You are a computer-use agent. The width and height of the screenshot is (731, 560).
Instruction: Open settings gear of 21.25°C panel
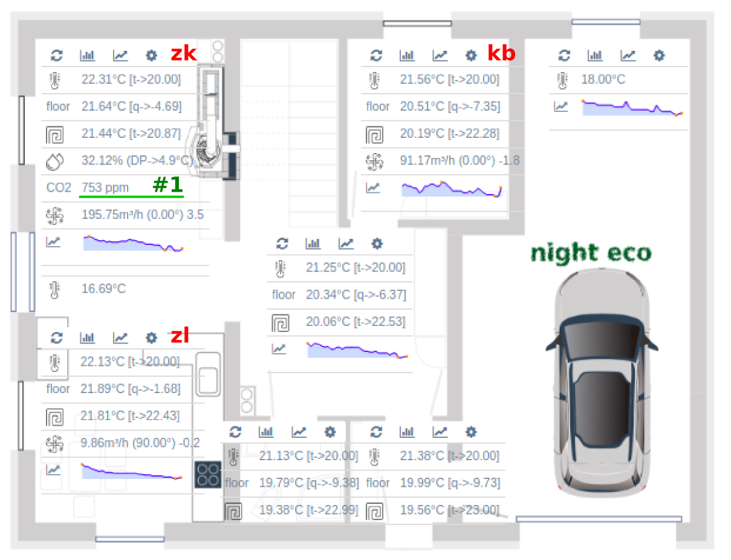coord(377,244)
